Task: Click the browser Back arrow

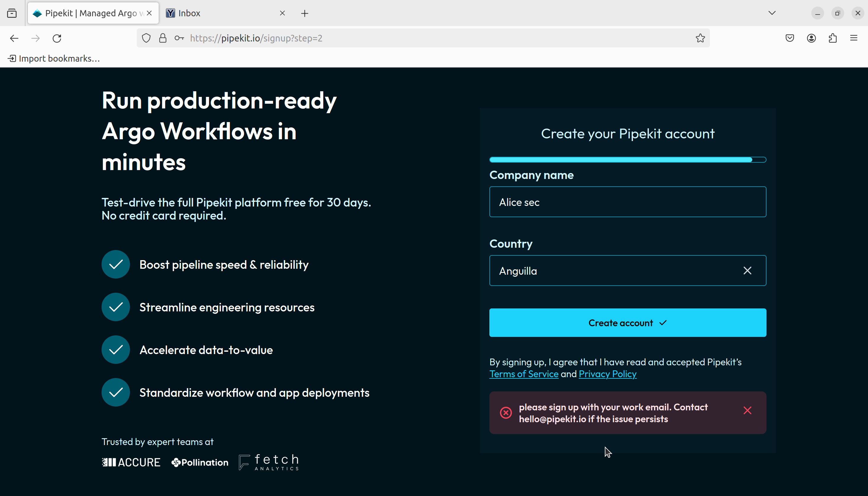Action: tap(14, 38)
